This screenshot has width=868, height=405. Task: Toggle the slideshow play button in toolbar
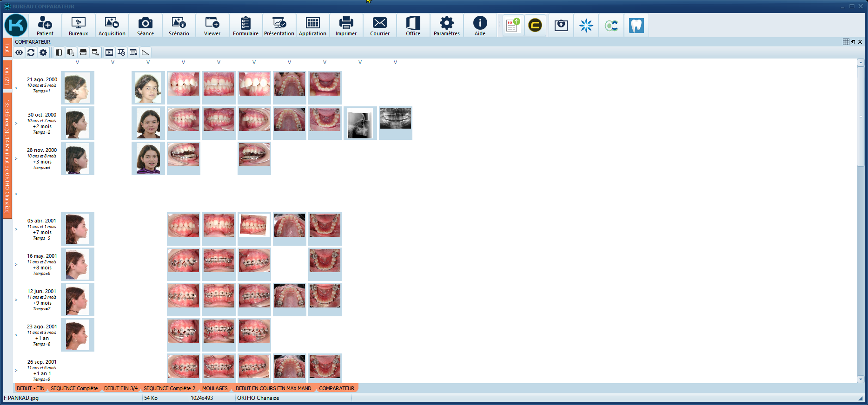109,52
